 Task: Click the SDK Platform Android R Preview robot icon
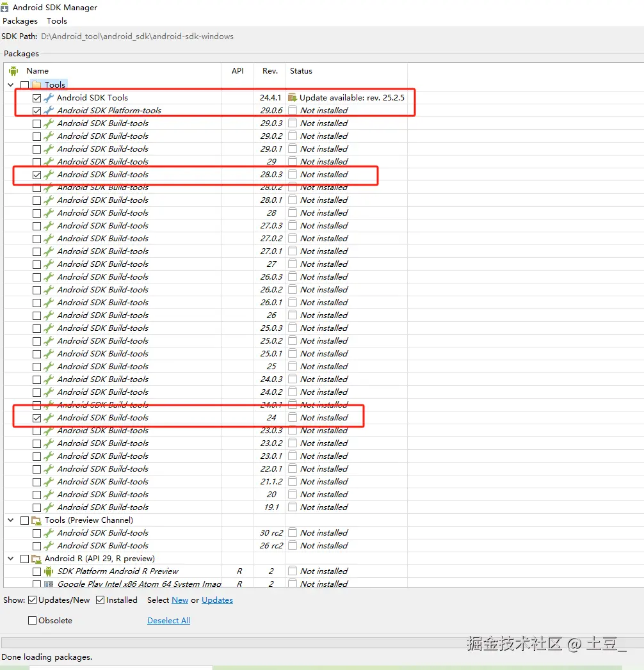click(x=49, y=571)
